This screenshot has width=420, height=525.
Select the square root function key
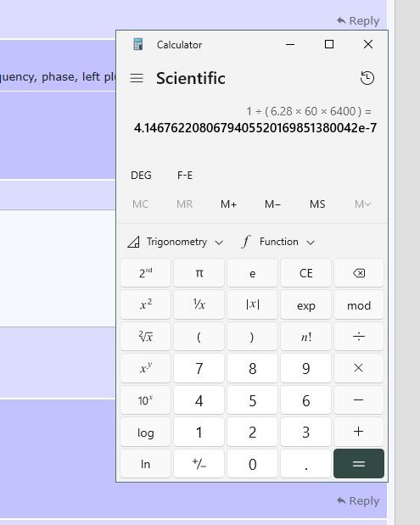(145, 337)
